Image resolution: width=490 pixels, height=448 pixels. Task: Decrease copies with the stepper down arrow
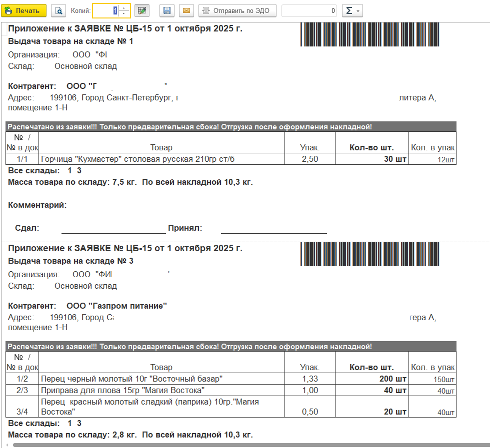pos(124,14)
